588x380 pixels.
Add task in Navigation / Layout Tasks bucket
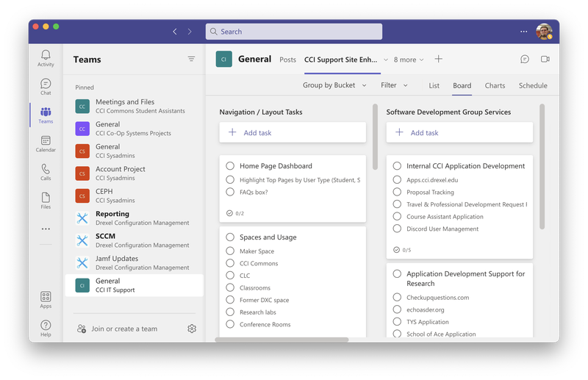[x=293, y=132]
